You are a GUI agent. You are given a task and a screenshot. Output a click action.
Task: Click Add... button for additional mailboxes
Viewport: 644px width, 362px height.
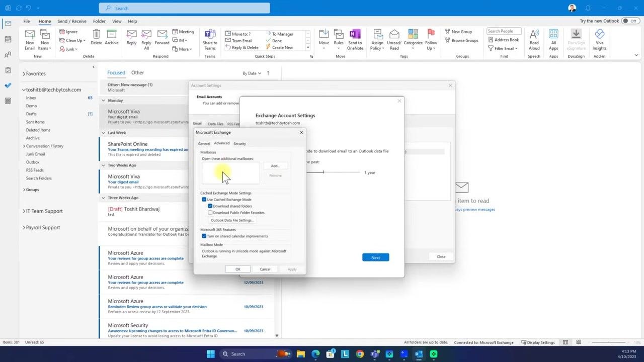(275, 165)
